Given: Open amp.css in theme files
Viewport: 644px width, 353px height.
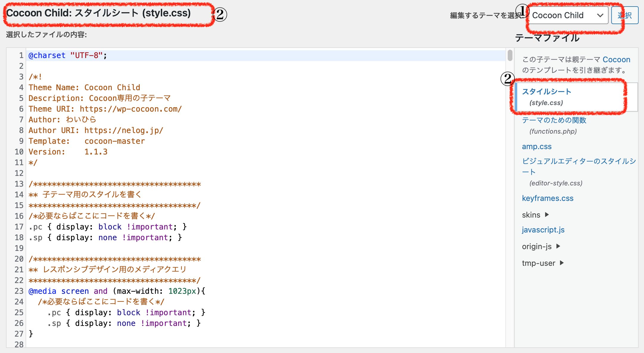Looking at the screenshot, I should pos(537,146).
